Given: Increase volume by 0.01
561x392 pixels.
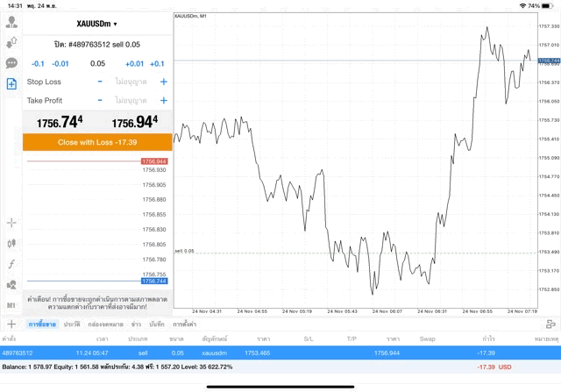Looking at the screenshot, I should coord(134,63).
